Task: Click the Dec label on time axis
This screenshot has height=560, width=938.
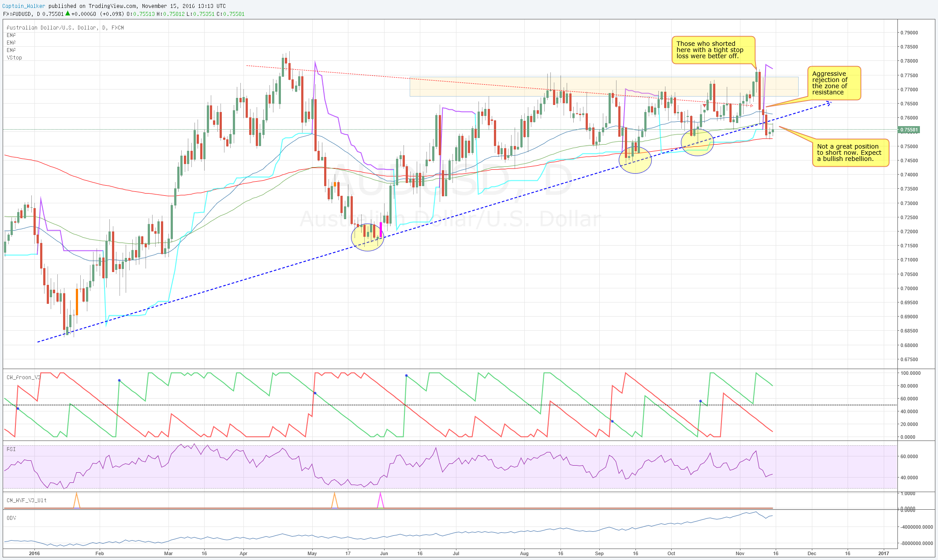Action: [811, 553]
